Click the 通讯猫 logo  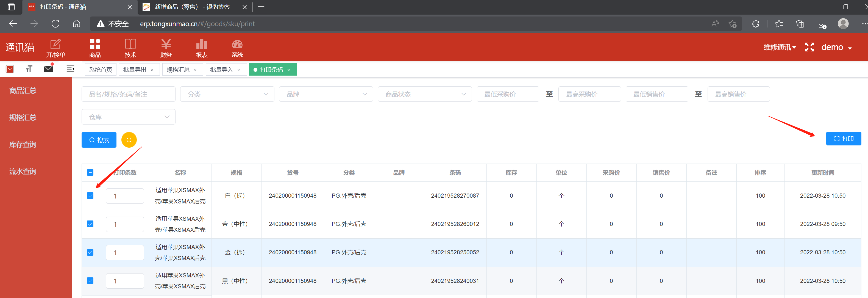click(20, 47)
